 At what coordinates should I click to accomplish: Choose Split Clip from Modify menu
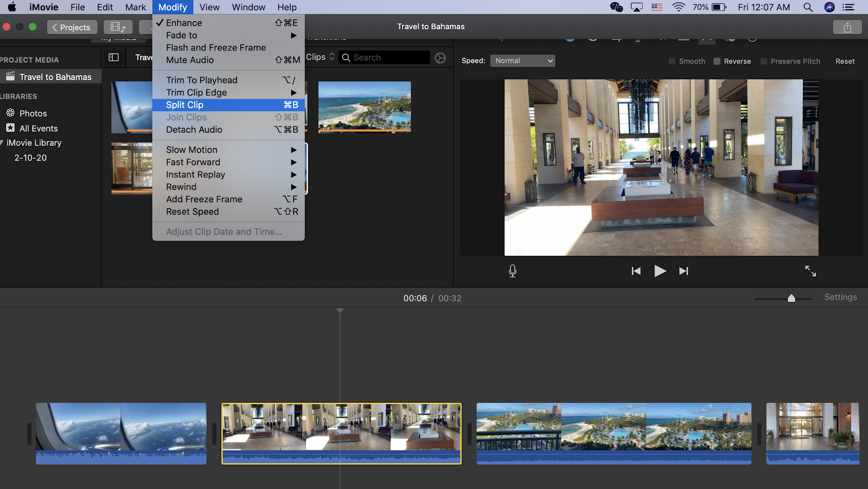(228, 105)
